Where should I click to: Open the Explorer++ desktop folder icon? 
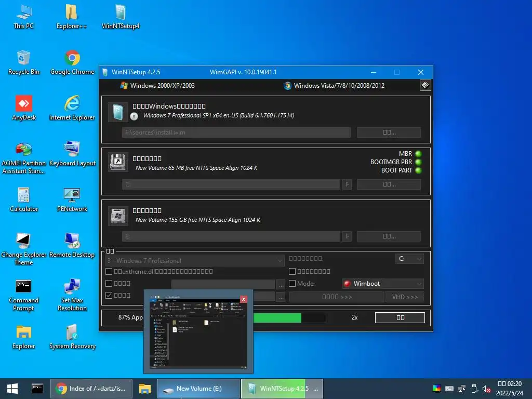point(71,17)
